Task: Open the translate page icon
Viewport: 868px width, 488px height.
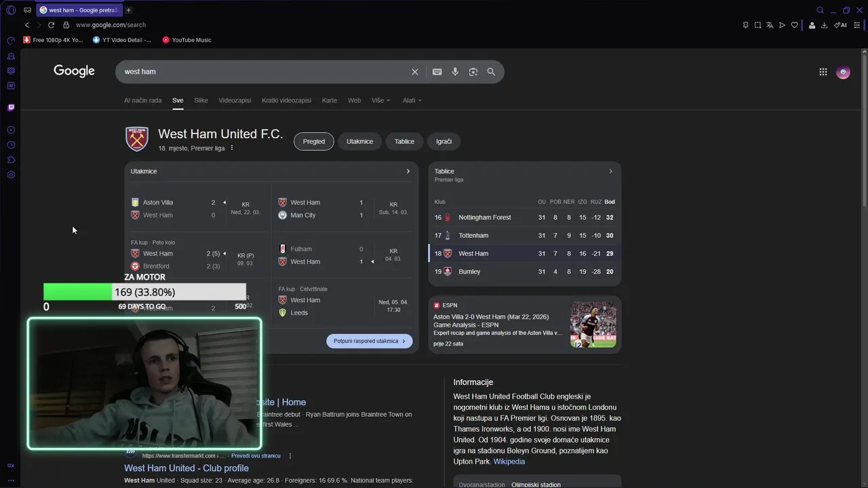Action: (x=770, y=25)
